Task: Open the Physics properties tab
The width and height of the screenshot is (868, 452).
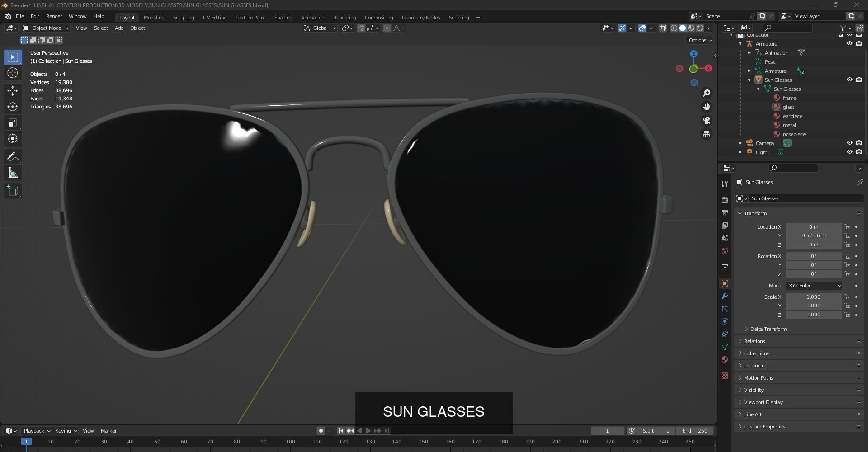Action: (725, 321)
